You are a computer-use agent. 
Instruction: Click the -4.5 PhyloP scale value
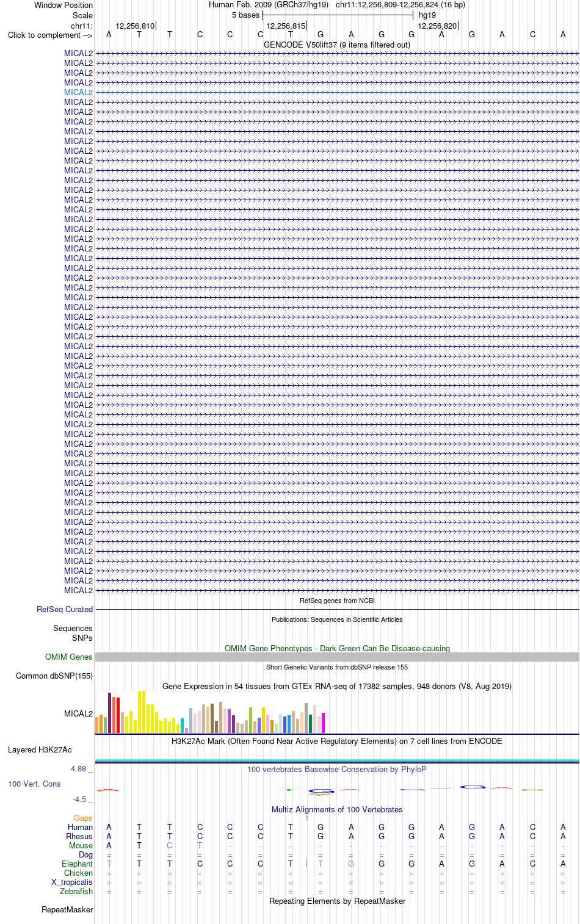coord(79,799)
